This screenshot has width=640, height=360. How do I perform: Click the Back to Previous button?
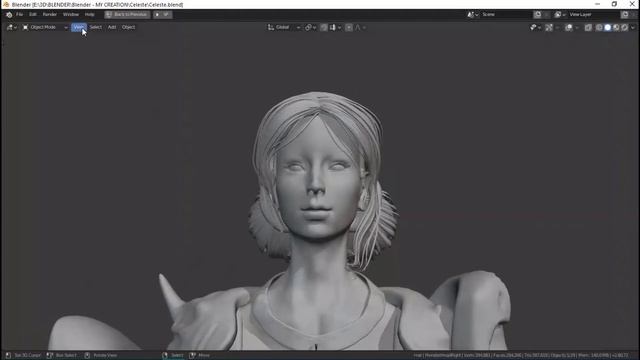[127, 14]
